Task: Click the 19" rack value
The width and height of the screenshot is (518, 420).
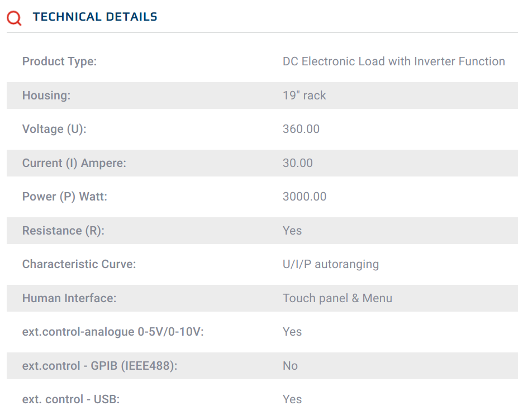Action: tap(304, 96)
